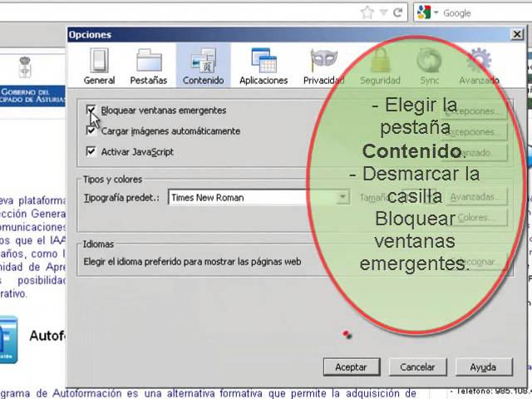The height and width of the screenshot is (399, 532).
Task: Uncheck Bloquear ventanas emergentes checkbox
Action: 91,111
